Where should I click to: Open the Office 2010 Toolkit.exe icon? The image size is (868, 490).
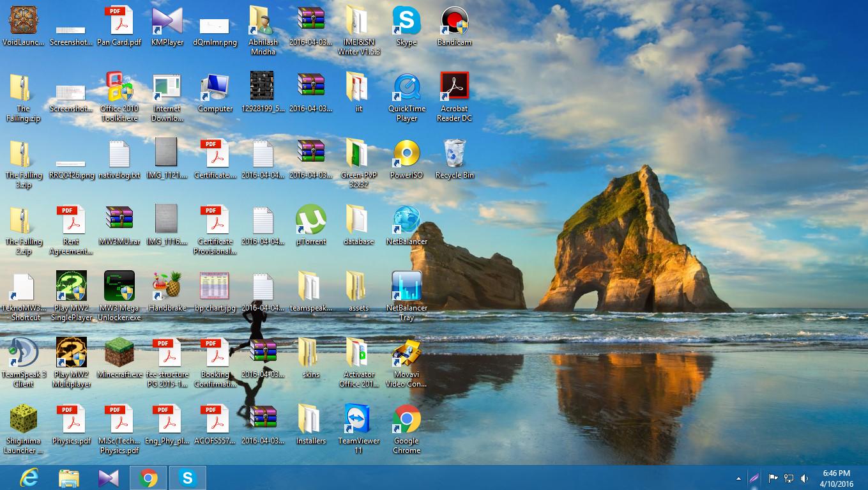(119, 97)
